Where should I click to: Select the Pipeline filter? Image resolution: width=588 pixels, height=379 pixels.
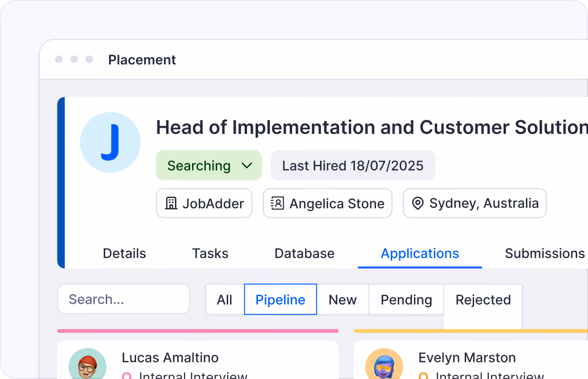click(x=280, y=299)
